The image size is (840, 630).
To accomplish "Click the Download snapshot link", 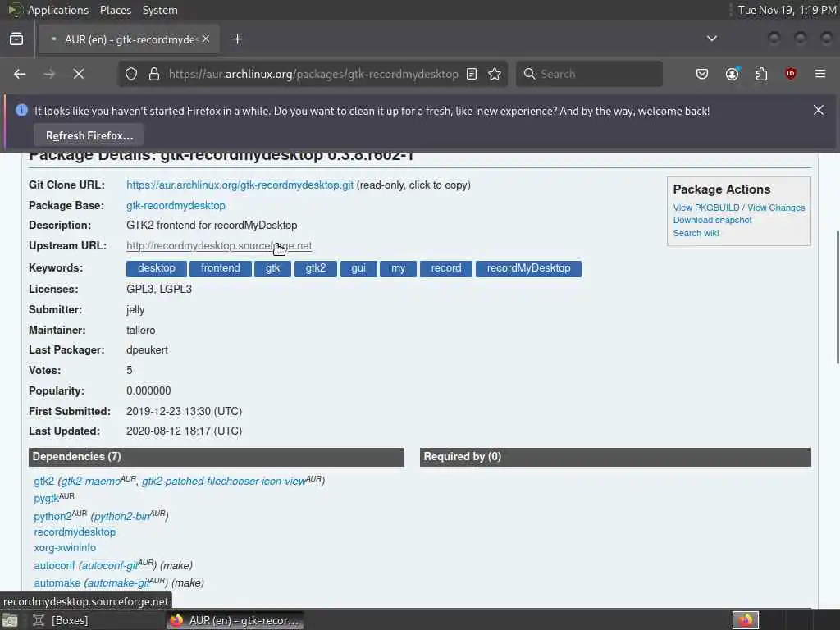I will (713, 220).
